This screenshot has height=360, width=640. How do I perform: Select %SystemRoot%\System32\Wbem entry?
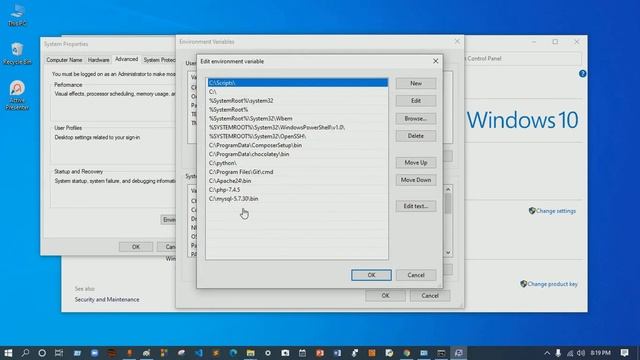pos(297,118)
